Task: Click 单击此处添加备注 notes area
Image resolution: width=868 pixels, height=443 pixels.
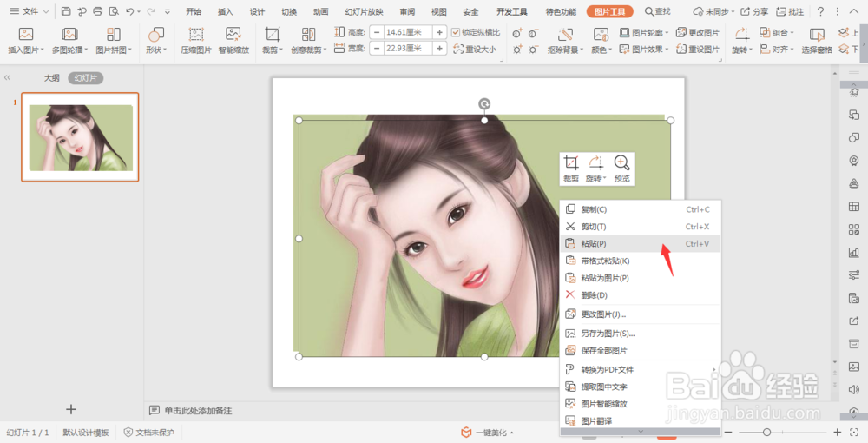Action: (198, 410)
